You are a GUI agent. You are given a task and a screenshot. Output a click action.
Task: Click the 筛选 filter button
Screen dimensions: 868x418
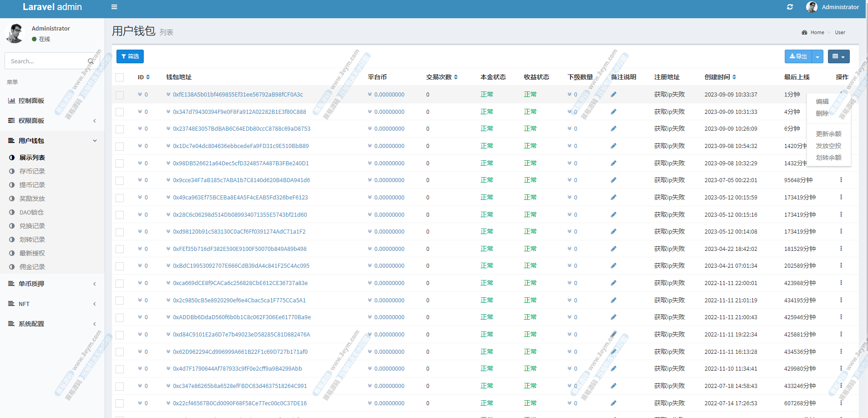click(130, 56)
